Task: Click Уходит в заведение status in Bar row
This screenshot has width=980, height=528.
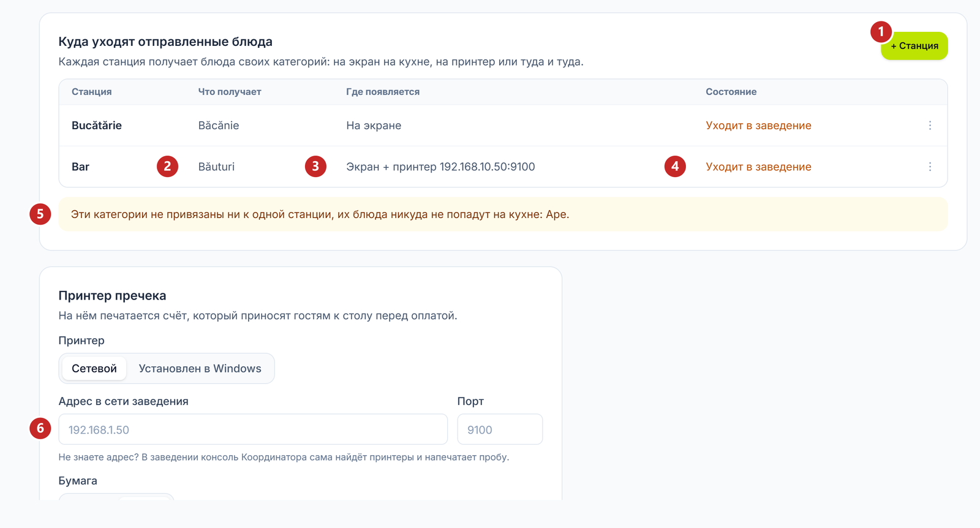Action: [x=758, y=167]
